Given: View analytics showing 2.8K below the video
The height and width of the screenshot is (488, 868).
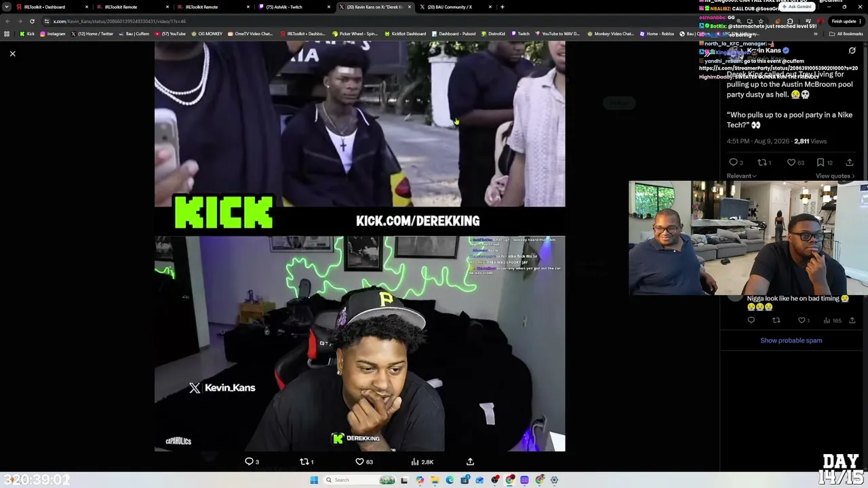Looking at the screenshot, I should coord(422,462).
